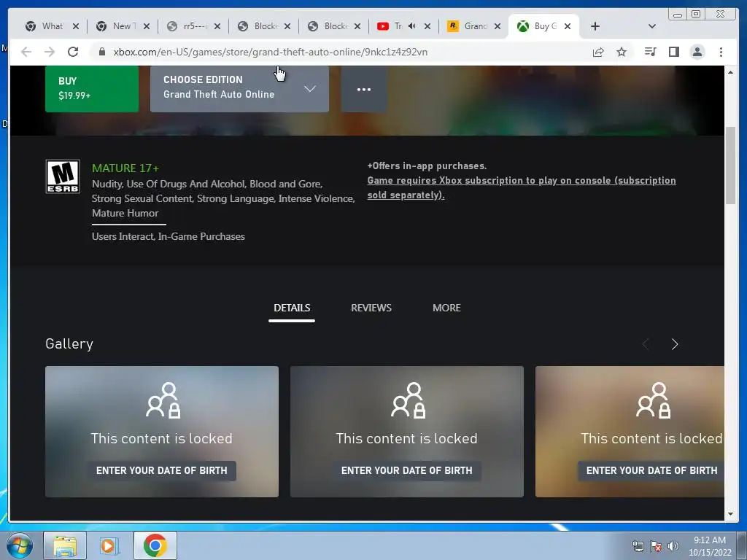Expand the Choose Edition dropdown

239,89
